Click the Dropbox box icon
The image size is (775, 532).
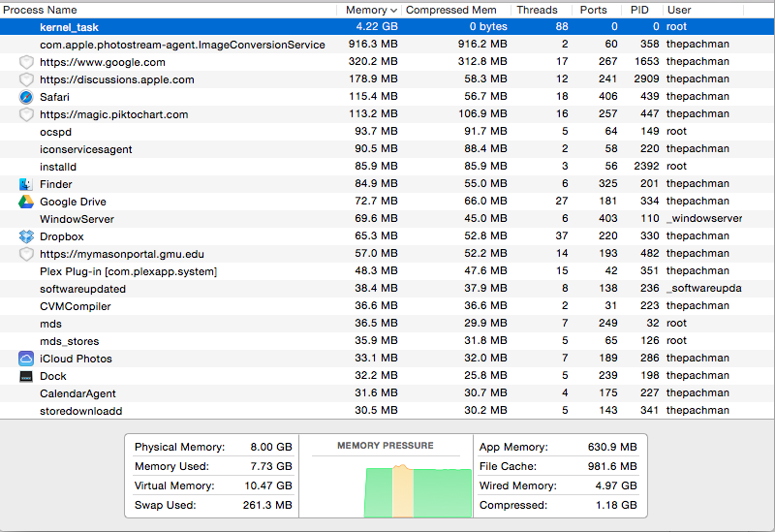coord(26,236)
